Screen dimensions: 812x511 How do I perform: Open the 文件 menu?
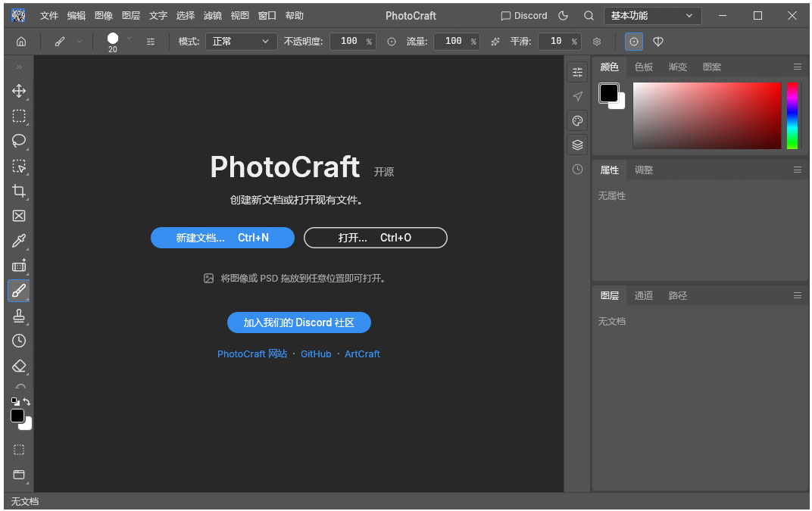49,16
